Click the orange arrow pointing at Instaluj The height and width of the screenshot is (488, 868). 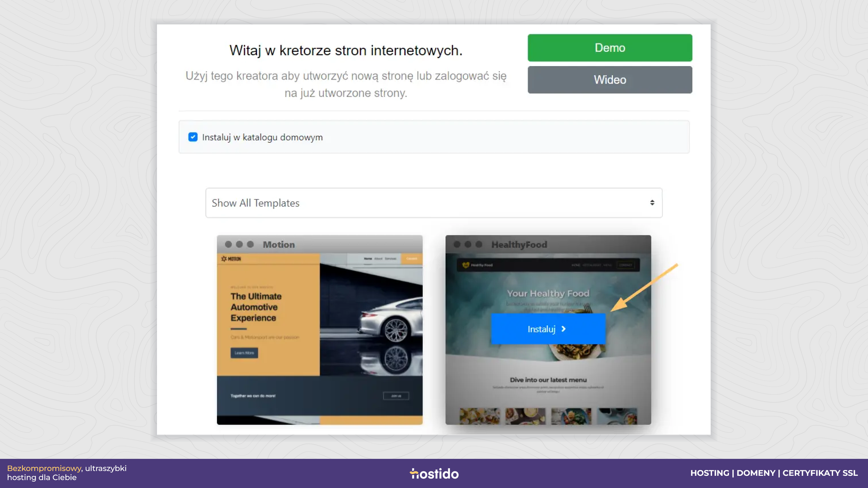[644, 287]
